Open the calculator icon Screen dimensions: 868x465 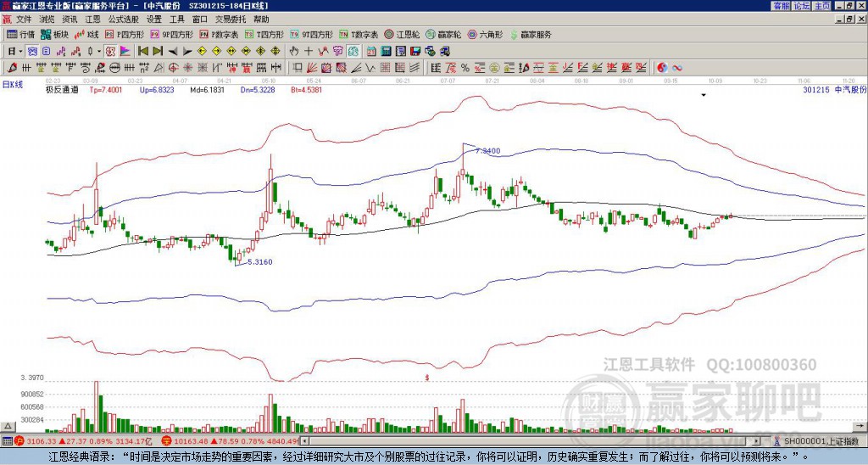tap(386, 52)
